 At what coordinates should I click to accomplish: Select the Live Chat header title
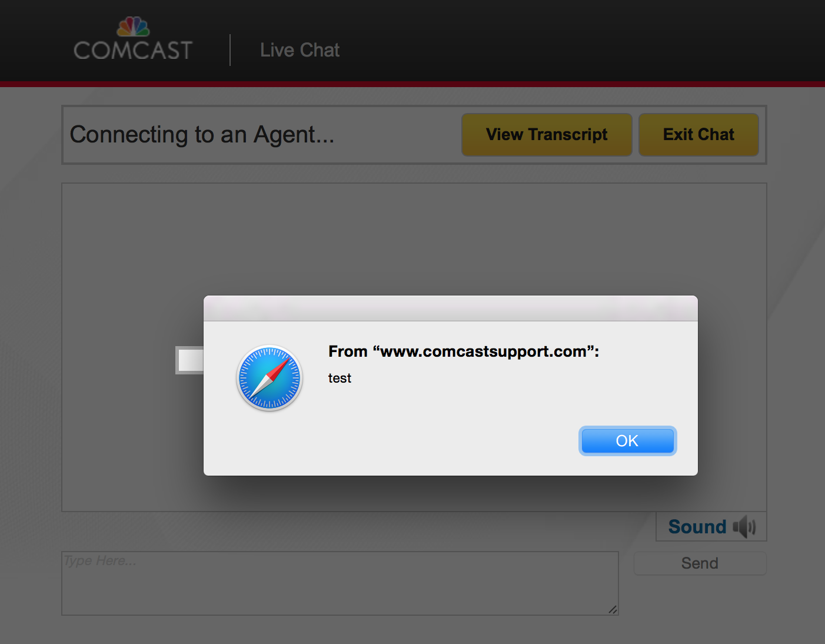click(300, 50)
